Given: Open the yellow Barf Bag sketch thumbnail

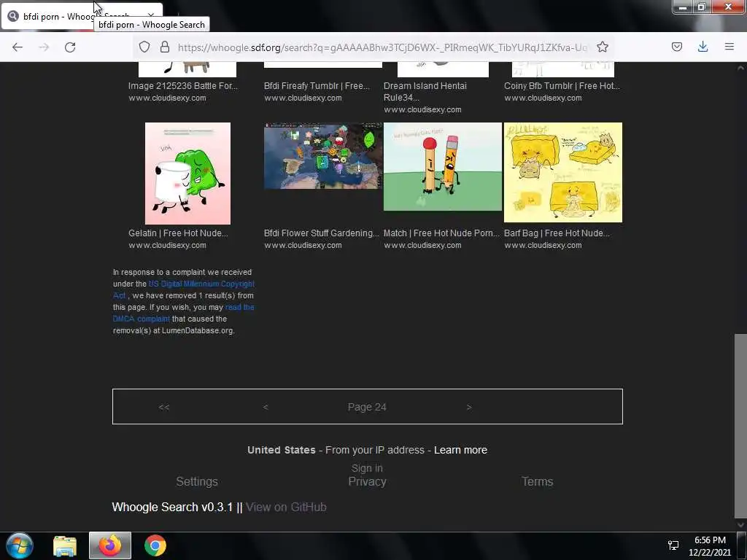Looking at the screenshot, I should [x=563, y=172].
